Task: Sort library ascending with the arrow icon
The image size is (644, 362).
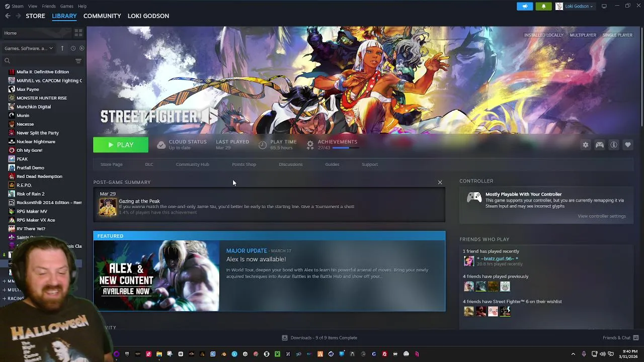Action: tap(62, 48)
